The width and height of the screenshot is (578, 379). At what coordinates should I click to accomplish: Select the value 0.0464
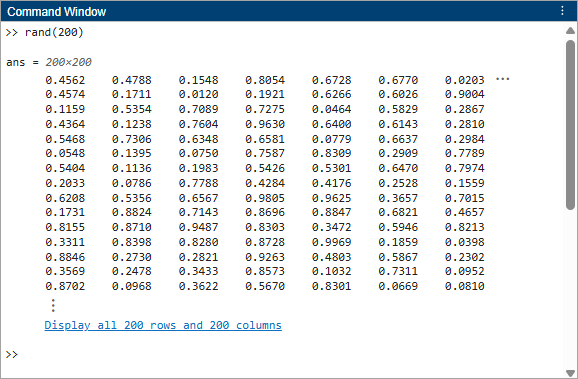coord(331,109)
